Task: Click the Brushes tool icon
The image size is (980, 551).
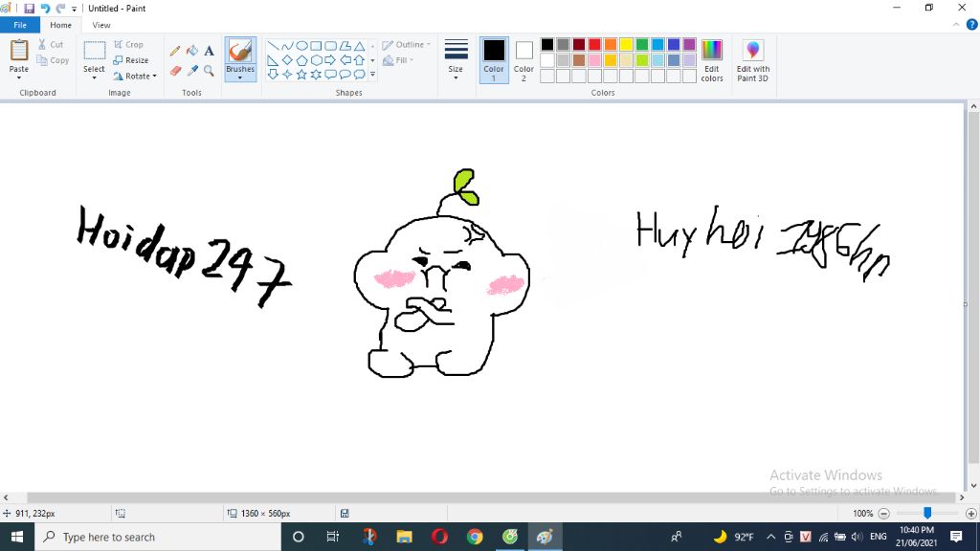Action: 240,52
